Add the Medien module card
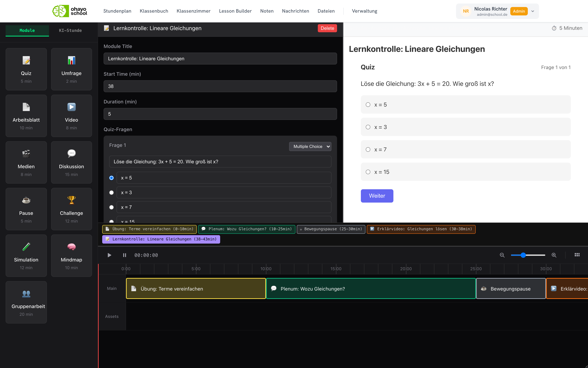 [x=26, y=162]
